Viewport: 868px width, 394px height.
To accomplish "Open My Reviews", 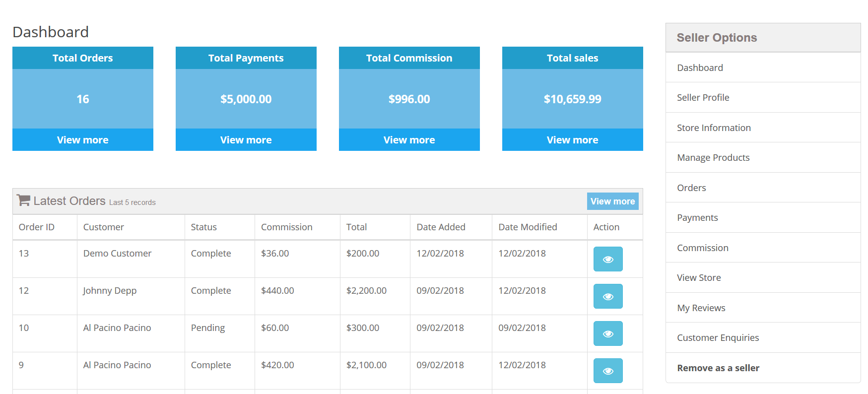I will pyautogui.click(x=763, y=308).
